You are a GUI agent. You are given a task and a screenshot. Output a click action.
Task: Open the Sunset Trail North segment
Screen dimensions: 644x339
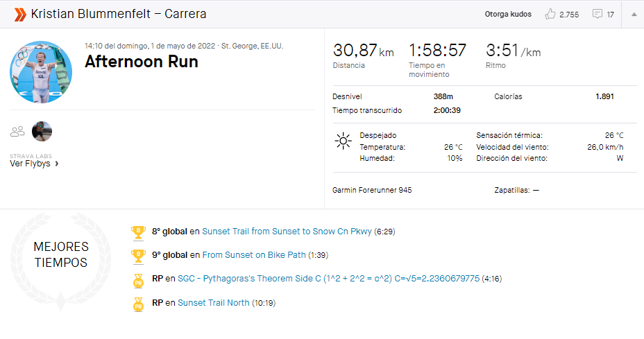[213, 303]
